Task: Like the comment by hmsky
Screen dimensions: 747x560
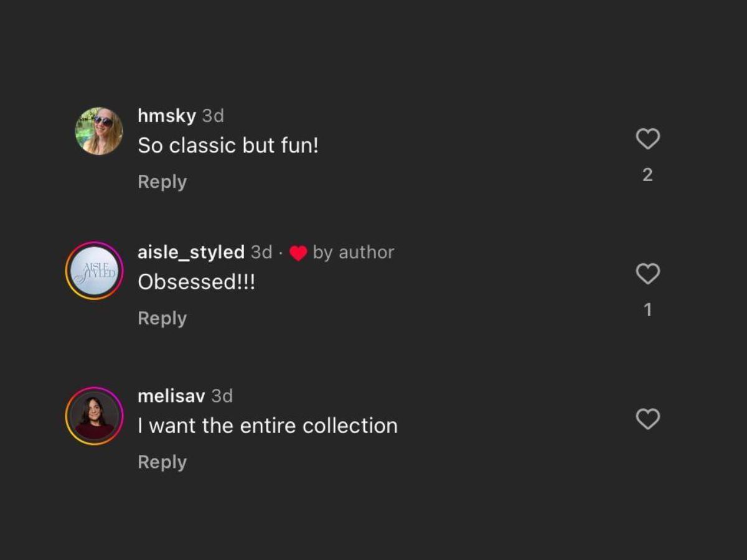Action: pos(647,138)
